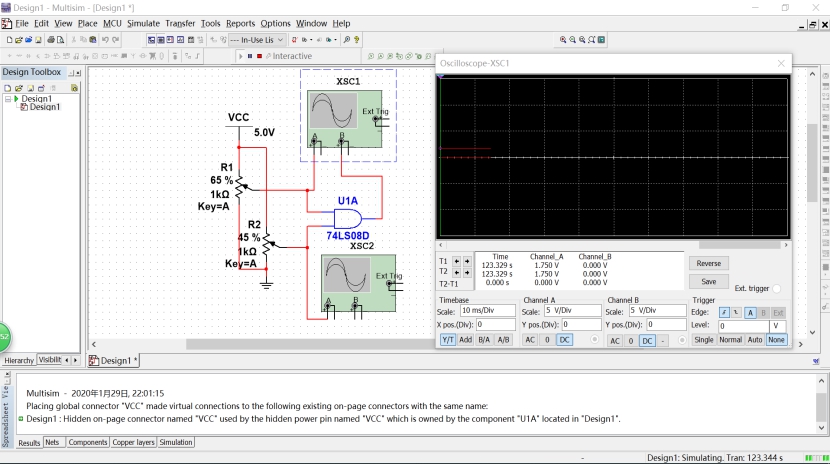Set Channel A coupling to AC

coord(530,340)
